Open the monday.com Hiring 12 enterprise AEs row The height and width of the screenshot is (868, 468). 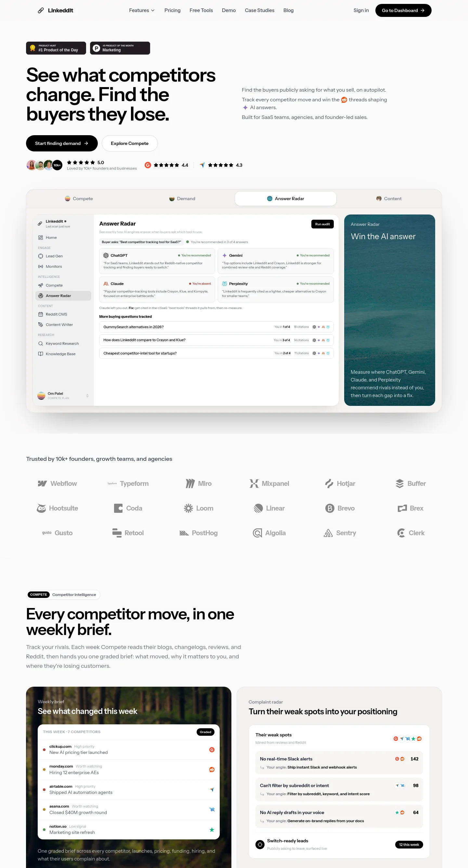pyautogui.click(x=128, y=770)
